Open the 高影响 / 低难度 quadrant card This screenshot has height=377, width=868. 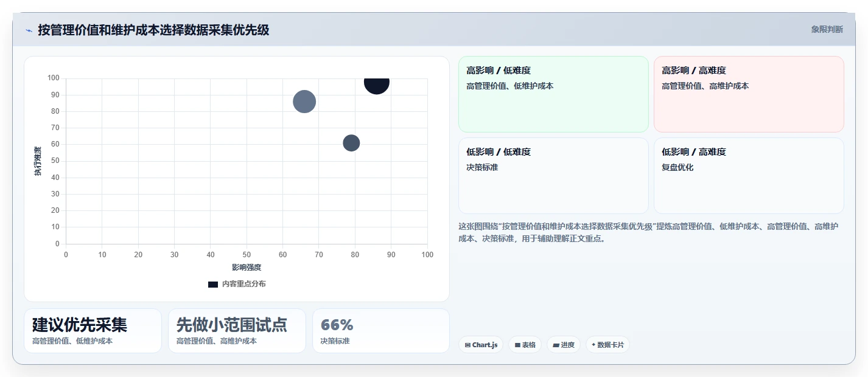tap(553, 94)
